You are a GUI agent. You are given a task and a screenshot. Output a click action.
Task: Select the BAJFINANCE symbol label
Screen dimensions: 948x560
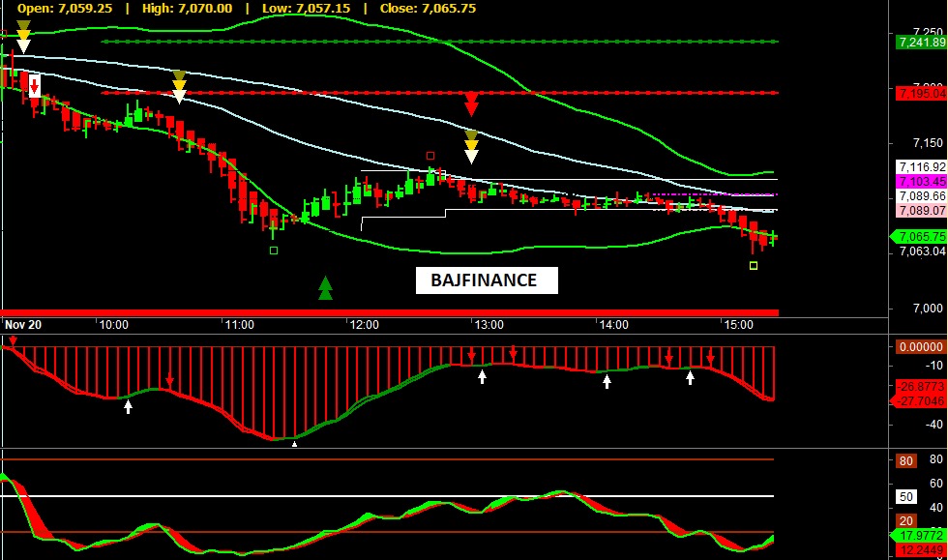coord(488,280)
